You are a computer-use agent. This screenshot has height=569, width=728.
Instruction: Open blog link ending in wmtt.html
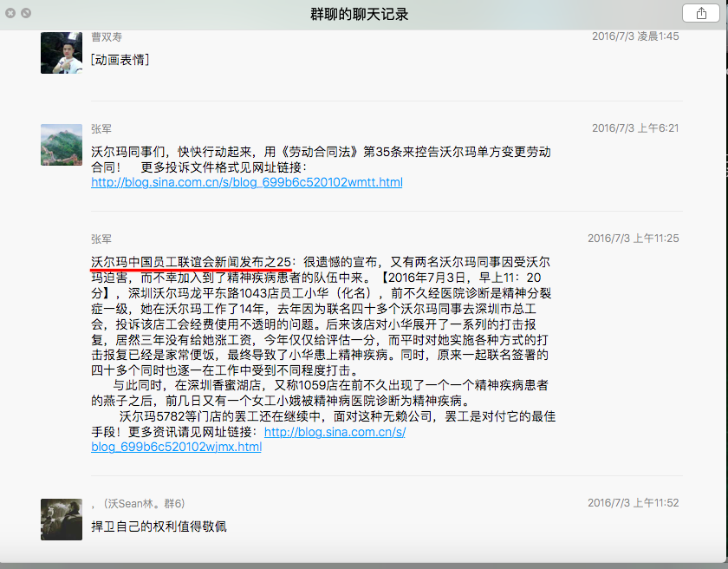246,182
